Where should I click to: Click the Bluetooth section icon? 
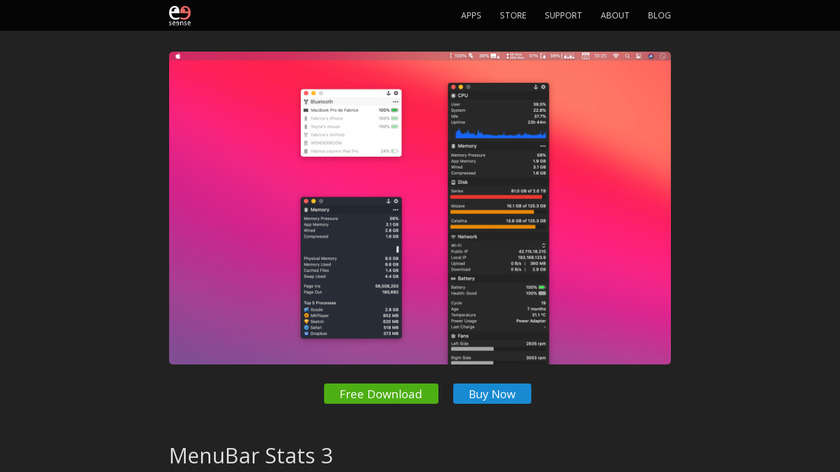click(x=306, y=102)
